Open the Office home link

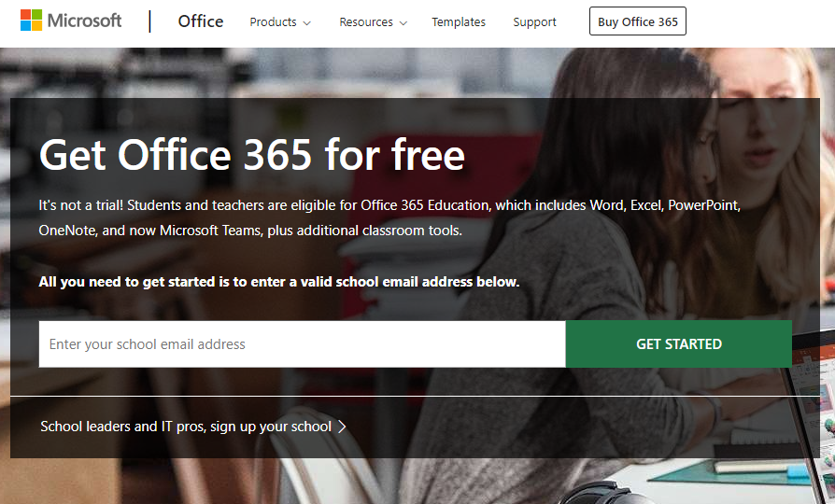coord(201,21)
